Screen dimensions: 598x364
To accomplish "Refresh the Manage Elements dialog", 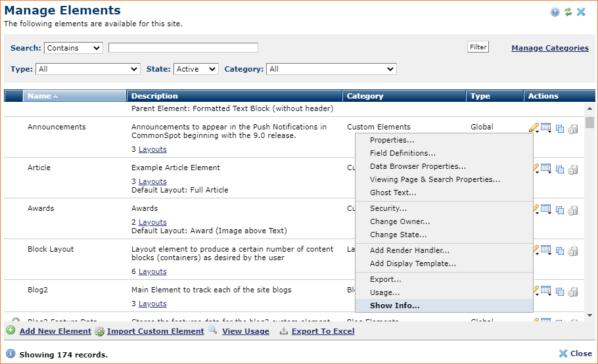I will (x=568, y=12).
